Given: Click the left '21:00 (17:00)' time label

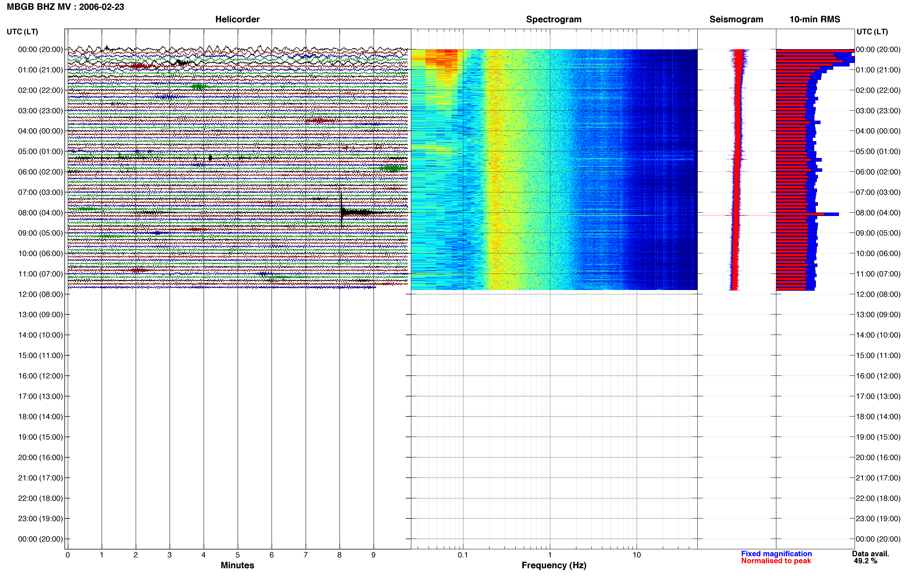Looking at the screenshot, I should pyautogui.click(x=41, y=478).
